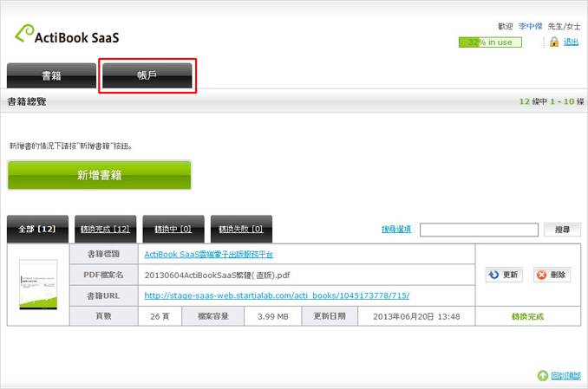The width and height of the screenshot is (588, 389).
Task: Click the file size value 3.99 MB
Action: coord(272,317)
